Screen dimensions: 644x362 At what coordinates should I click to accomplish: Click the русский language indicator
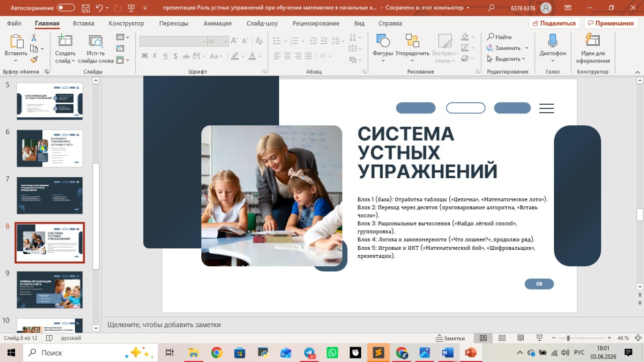coord(71,338)
